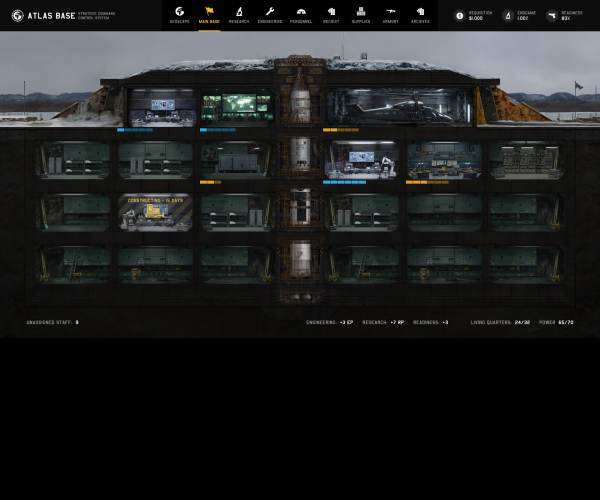Click the Requisition coin icon

(460, 16)
